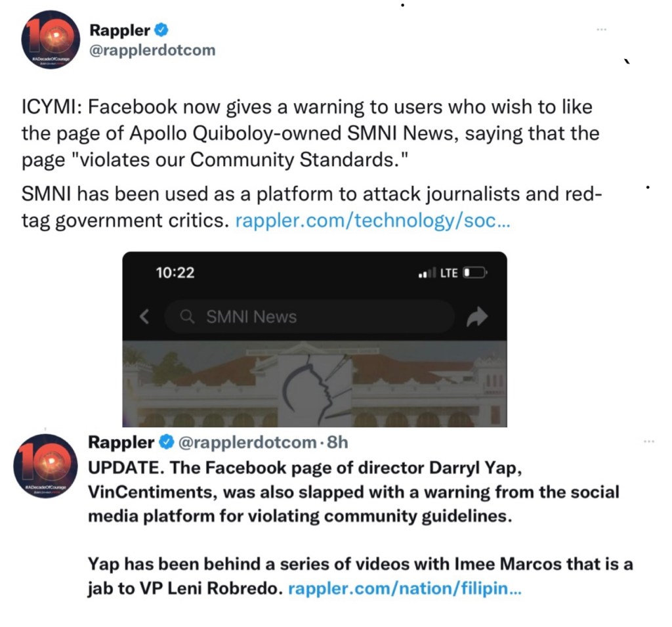Screen dimensions: 672x627
Task: Click the Rappler display name in the UPDATE tweet
Action: click(121, 443)
